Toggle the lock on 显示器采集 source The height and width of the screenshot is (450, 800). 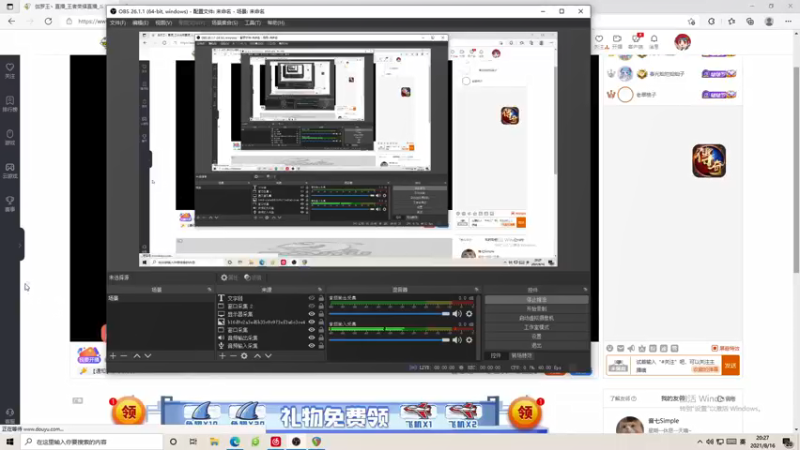tap(321, 314)
